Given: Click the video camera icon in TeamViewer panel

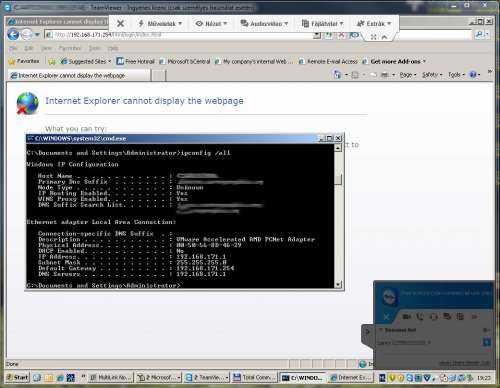Looking at the screenshot, I should click(406, 317).
